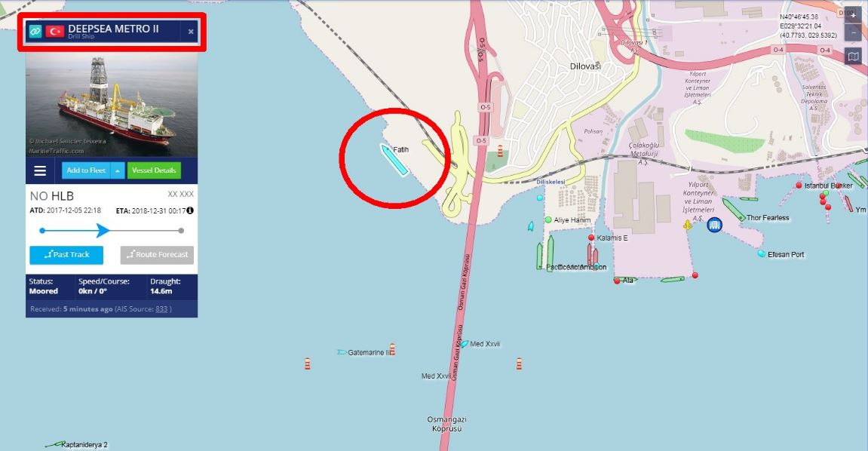Click the ETA info icon
The image size is (868, 451).
click(190, 210)
